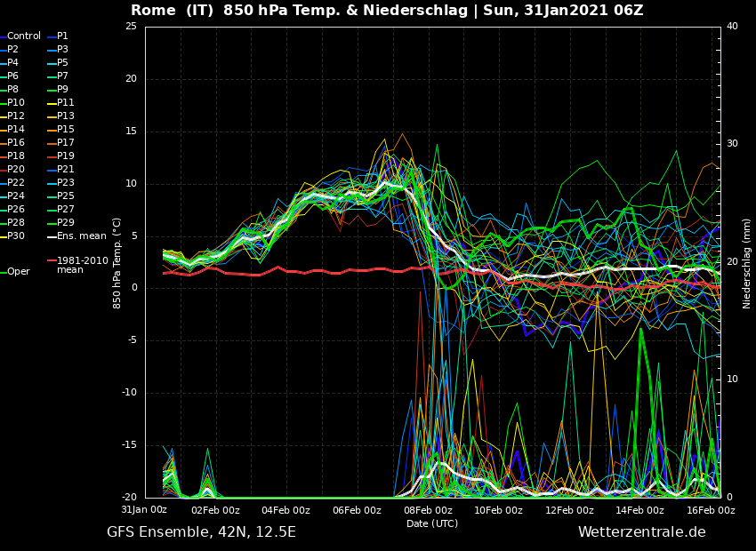Click legend label "P13"
The width and height of the screenshot is (756, 551).
(66, 116)
